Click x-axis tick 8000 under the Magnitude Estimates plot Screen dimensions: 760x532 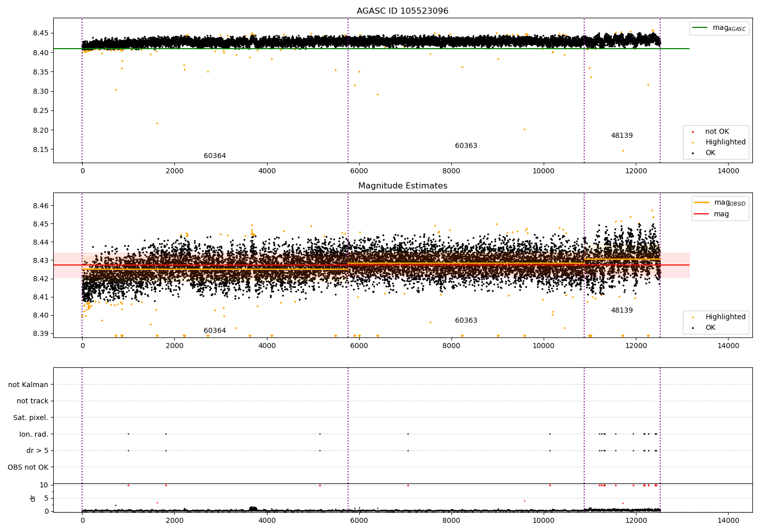point(451,346)
